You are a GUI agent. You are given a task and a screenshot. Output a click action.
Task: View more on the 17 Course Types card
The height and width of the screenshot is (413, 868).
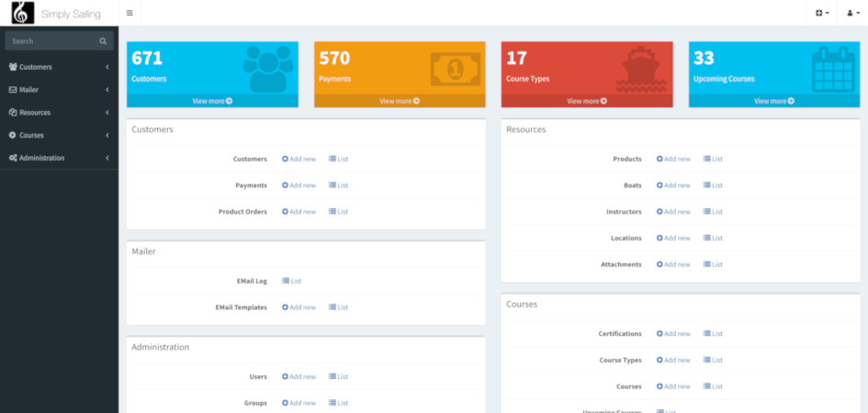tap(587, 101)
